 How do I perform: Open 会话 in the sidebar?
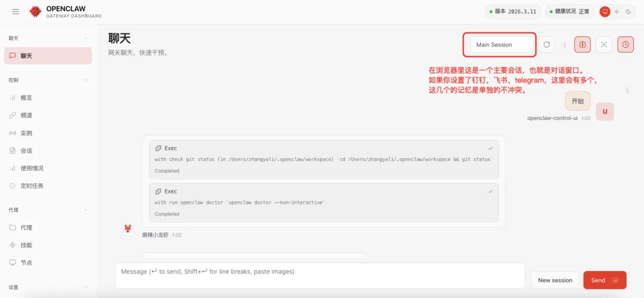point(48,150)
